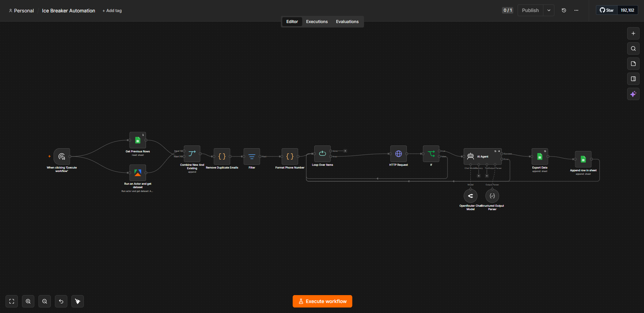The width and height of the screenshot is (644, 313).
Task: Zoom in on the canvas
Action: tap(28, 301)
